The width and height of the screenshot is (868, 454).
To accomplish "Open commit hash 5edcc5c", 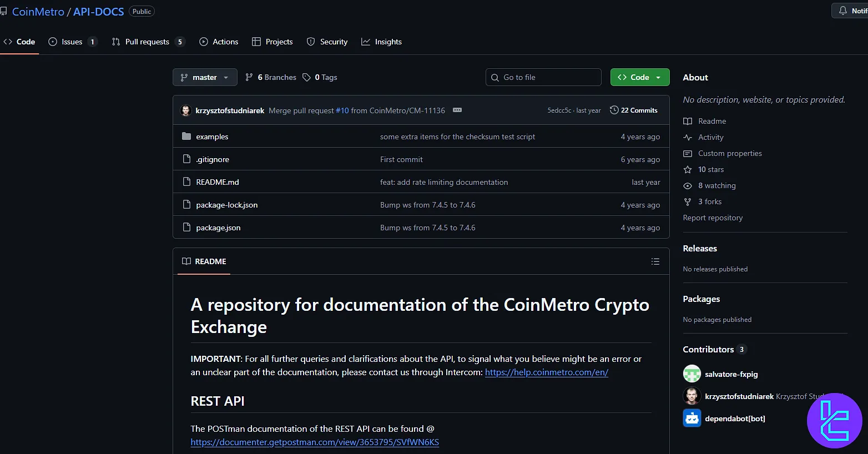I will click(x=559, y=110).
